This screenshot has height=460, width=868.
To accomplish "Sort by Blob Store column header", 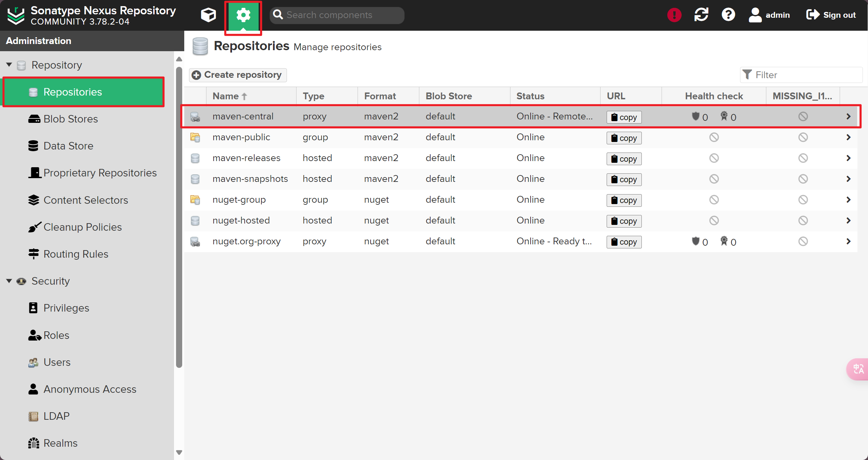I will pyautogui.click(x=464, y=96).
